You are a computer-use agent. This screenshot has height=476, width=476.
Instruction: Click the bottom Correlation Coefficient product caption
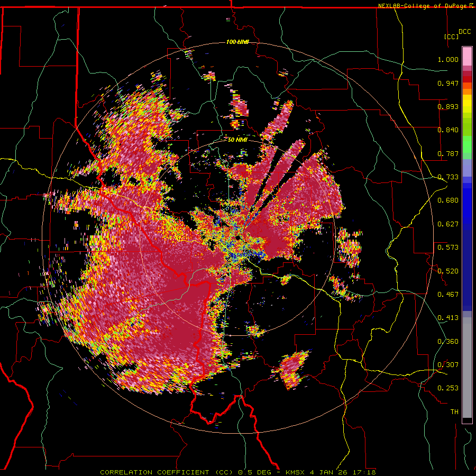[x=237, y=472]
